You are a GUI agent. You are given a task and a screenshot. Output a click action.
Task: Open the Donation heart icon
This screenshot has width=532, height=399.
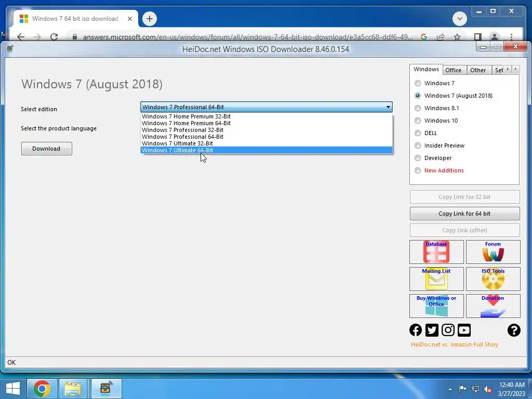(x=493, y=305)
